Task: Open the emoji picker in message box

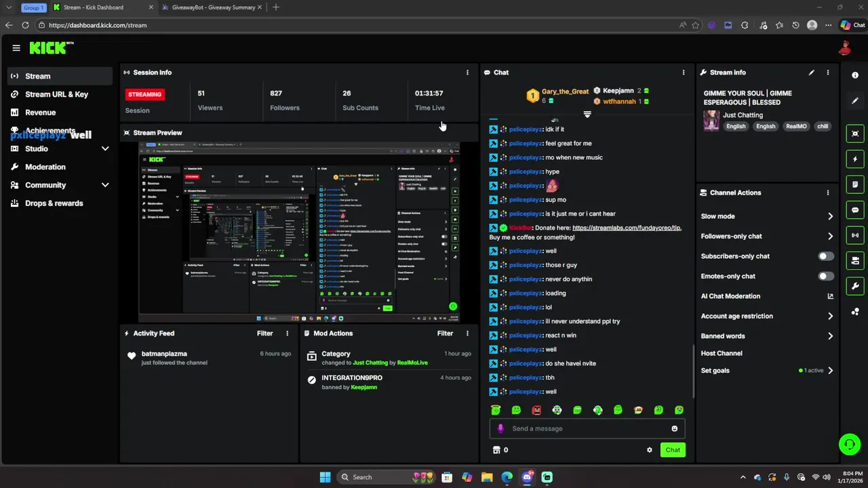Action: coord(674,428)
